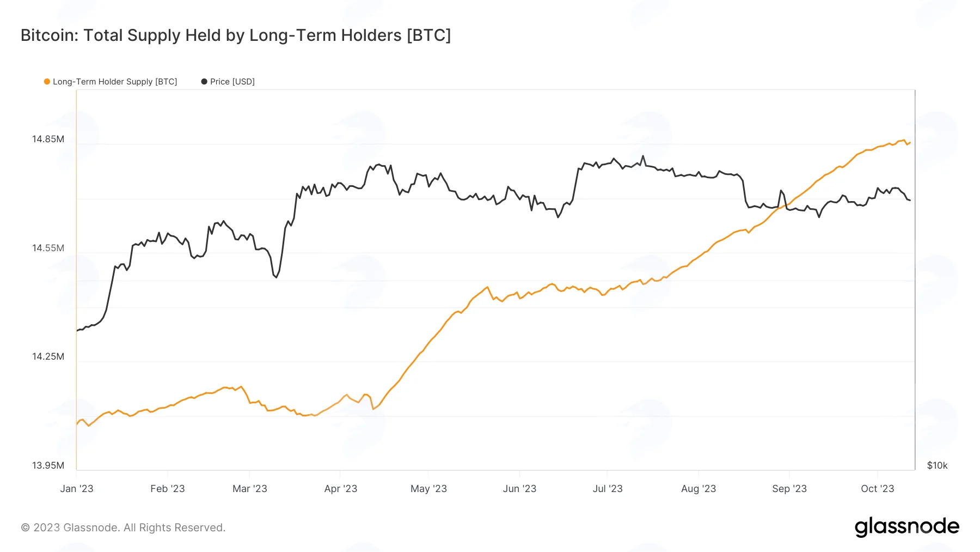Click the Oct '23 axis label
The width and height of the screenshot is (980, 552).
[x=878, y=489]
